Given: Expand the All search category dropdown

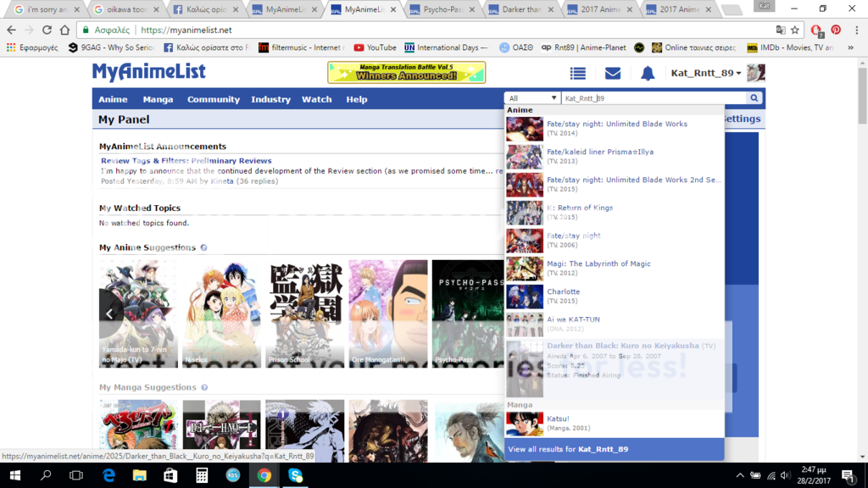Looking at the screenshot, I should pos(531,98).
